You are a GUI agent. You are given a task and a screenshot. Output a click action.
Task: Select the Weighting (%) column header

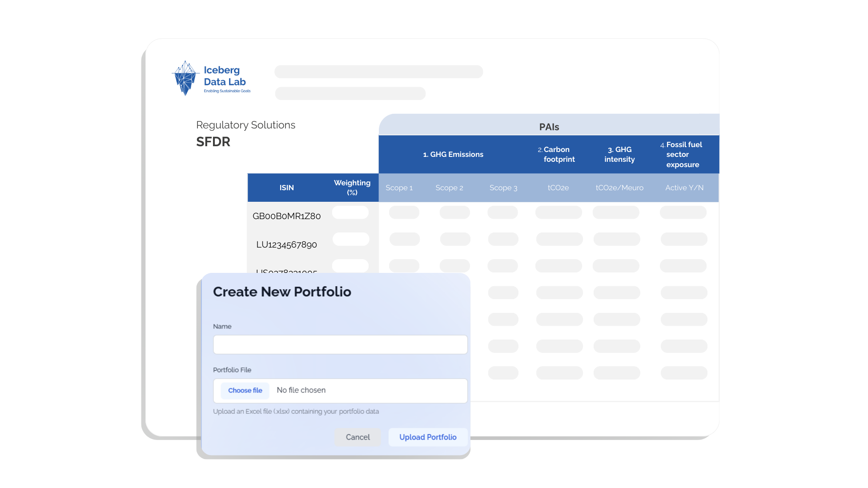point(352,188)
